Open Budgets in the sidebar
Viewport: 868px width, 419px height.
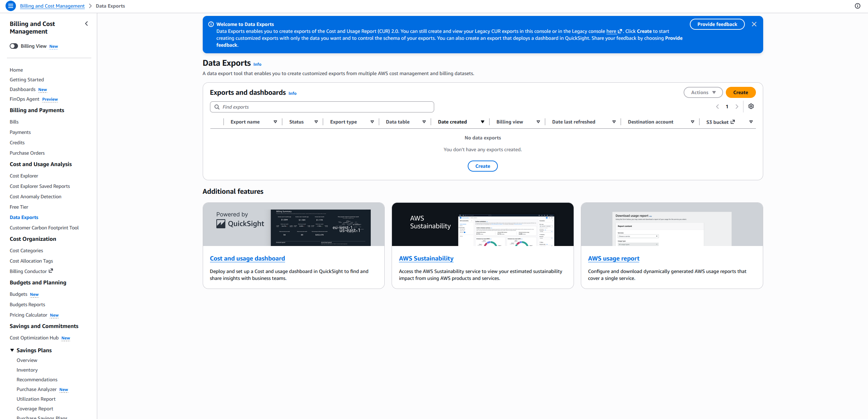tap(18, 294)
